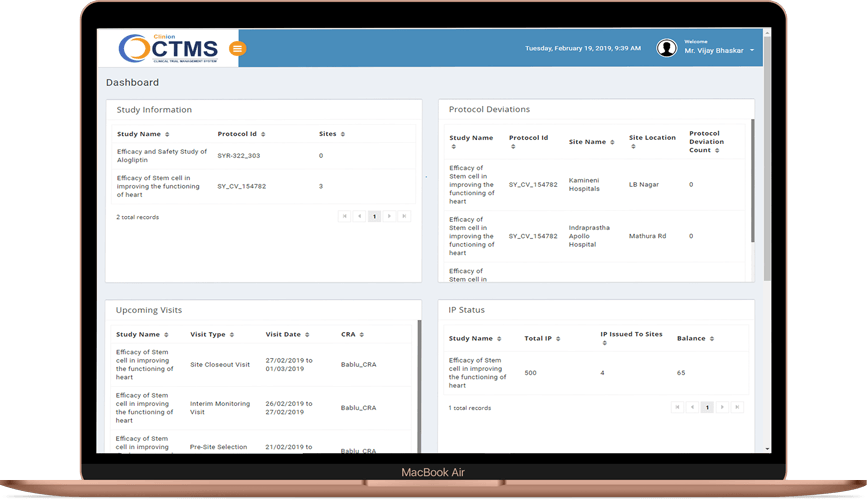867x500 pixels.
Task: Click the user avatar icon in header
Action: coord(667,48)
